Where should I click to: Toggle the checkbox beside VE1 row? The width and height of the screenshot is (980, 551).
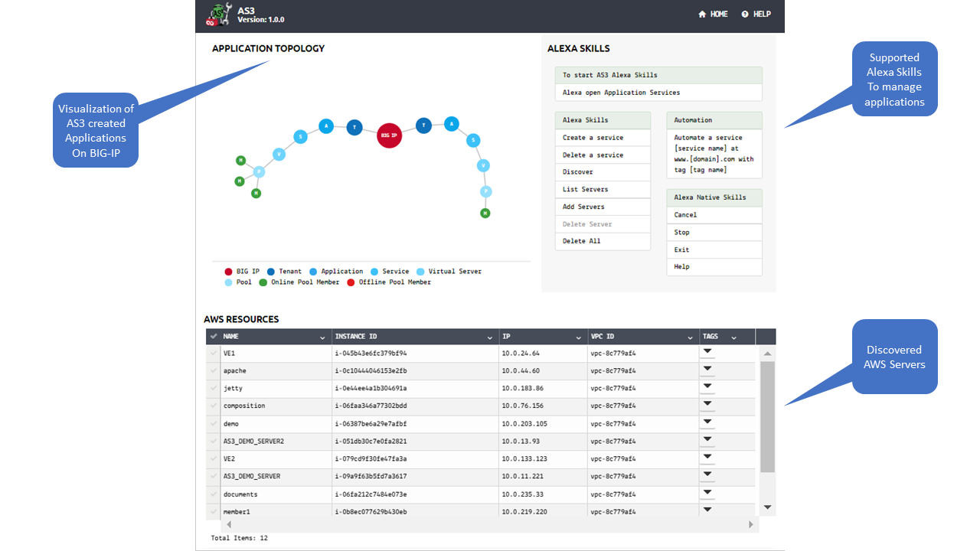(x=214, y=354)
